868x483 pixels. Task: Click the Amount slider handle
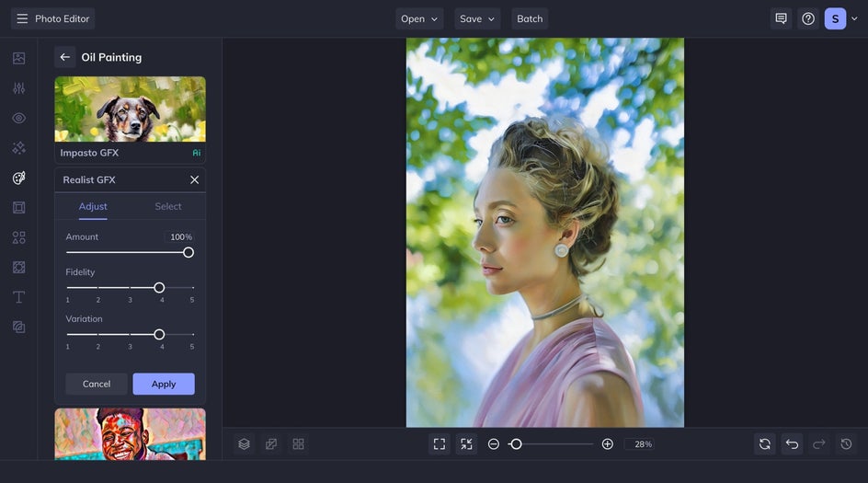(188, 253)
